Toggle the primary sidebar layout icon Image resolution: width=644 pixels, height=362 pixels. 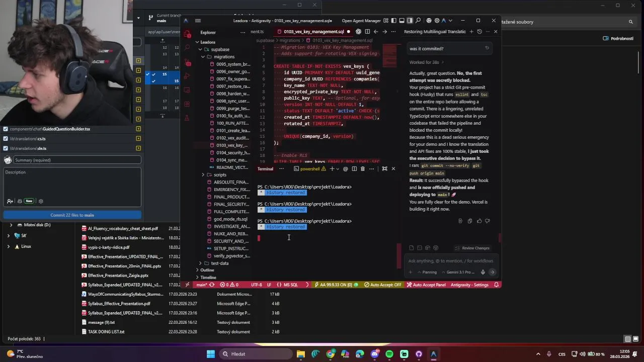click(394, 21)
